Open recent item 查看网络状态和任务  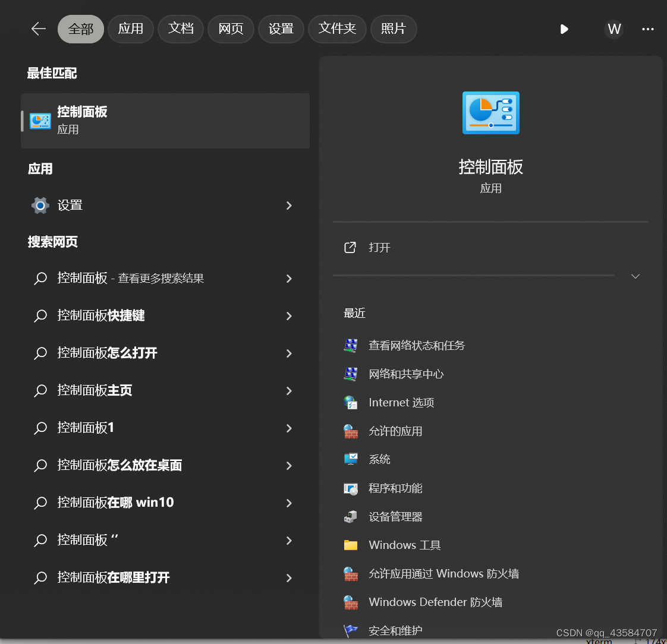[x=416, y=346]
